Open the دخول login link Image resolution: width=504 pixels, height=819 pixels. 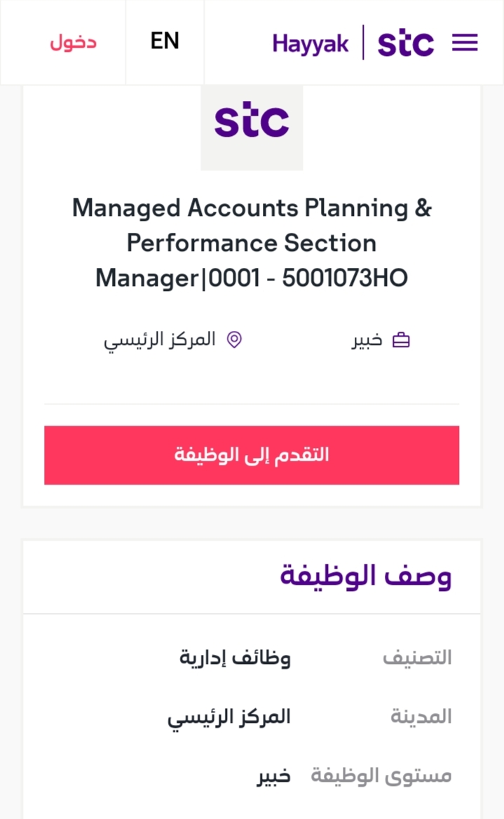(x=73, y=42)
